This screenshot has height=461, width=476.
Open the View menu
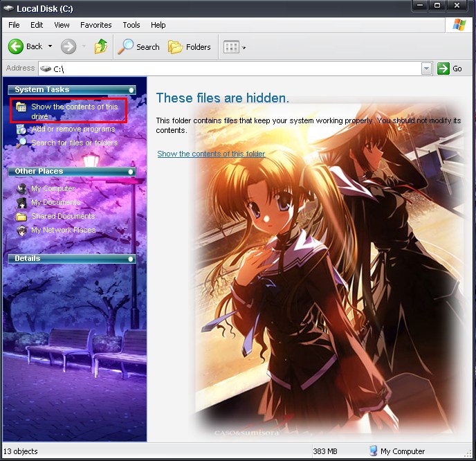point(62,25)
